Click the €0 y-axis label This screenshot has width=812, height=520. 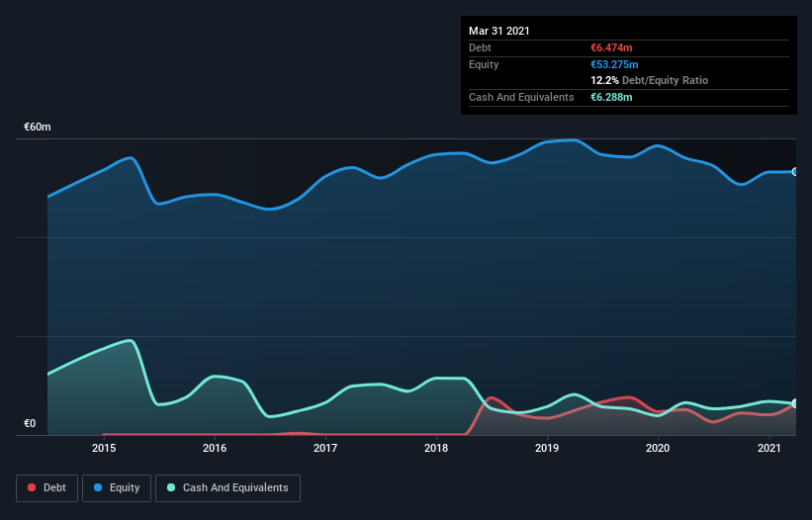coord(30,423)
